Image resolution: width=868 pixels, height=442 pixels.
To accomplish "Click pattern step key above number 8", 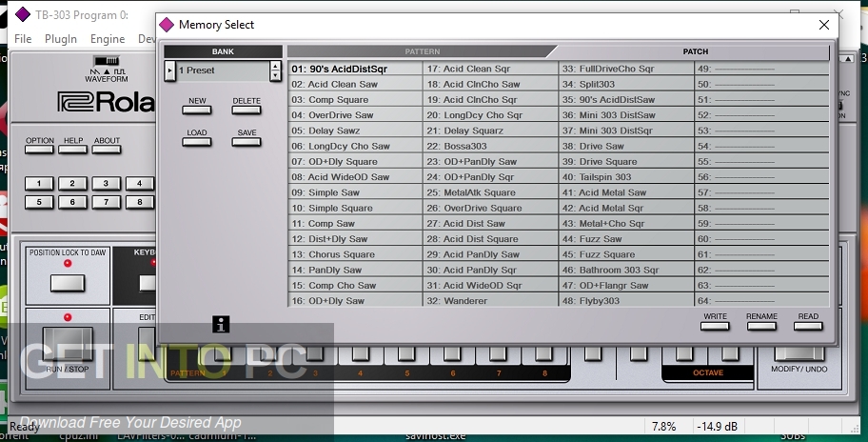I will (543, 353).
